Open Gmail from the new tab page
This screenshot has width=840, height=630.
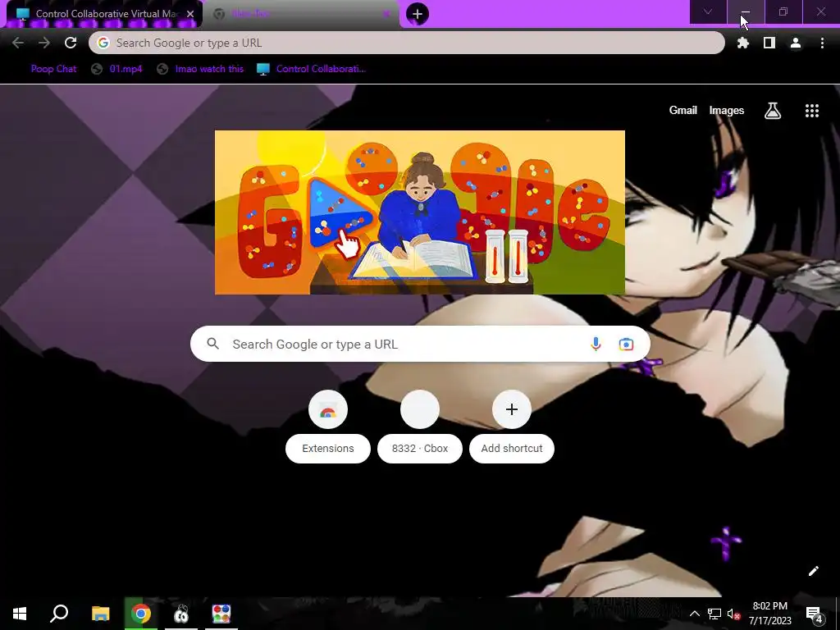(x=683, y=111)
